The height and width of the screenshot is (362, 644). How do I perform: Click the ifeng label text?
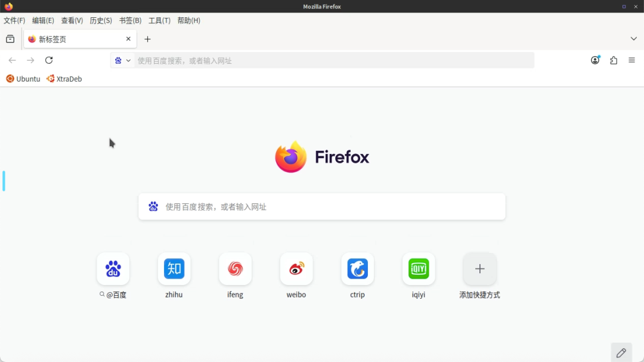[x=236, y=295]
